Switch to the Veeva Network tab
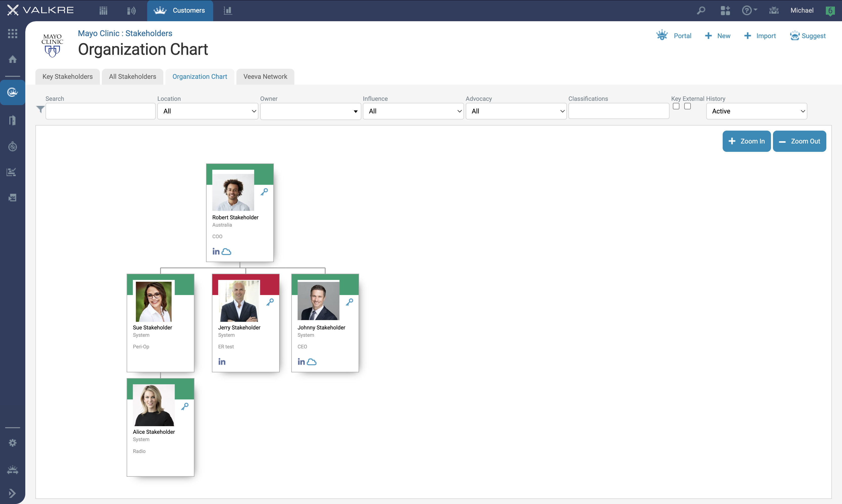This screenshot has width=842, height=504. [x=265, y=77]
